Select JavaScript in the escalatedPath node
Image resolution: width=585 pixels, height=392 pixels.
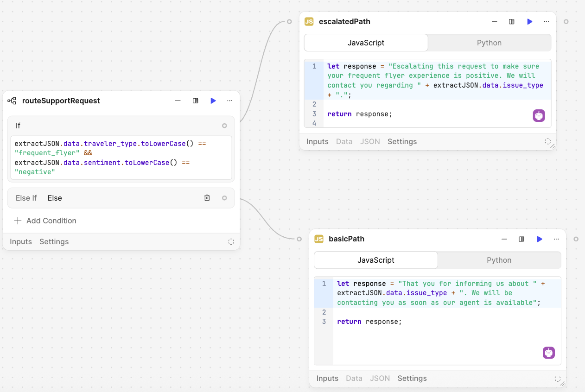[x=366, y=43]
